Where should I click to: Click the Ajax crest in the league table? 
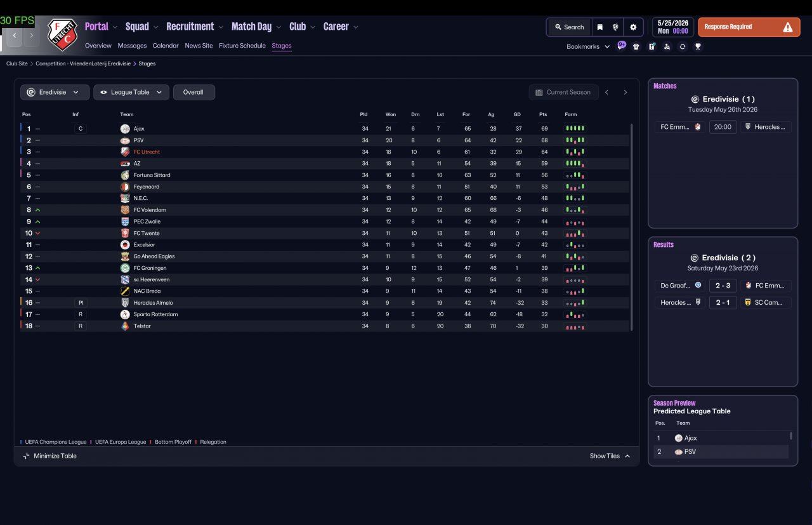click(x=125, y=129)
